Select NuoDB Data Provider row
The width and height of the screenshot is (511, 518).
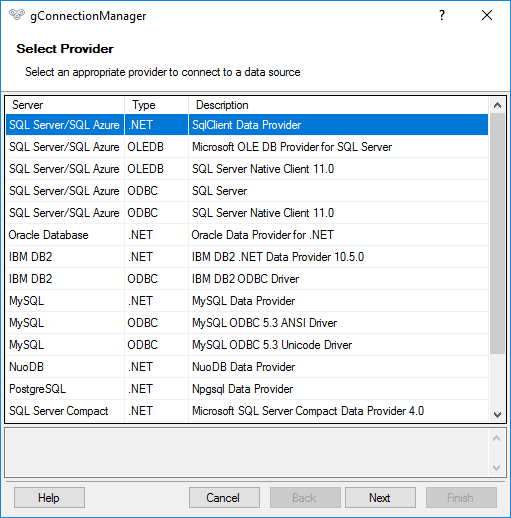click(x=247, y=367)
